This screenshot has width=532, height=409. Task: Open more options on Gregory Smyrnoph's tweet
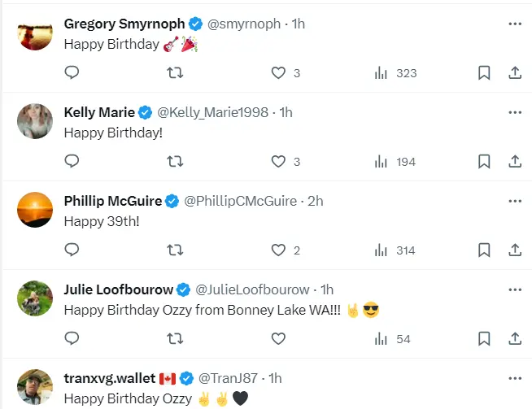514,24
